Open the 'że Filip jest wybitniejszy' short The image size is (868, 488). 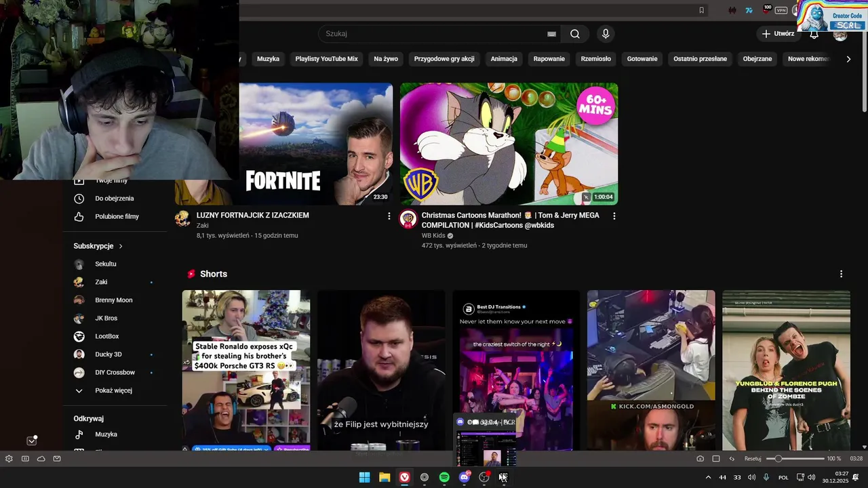point(381,370)
